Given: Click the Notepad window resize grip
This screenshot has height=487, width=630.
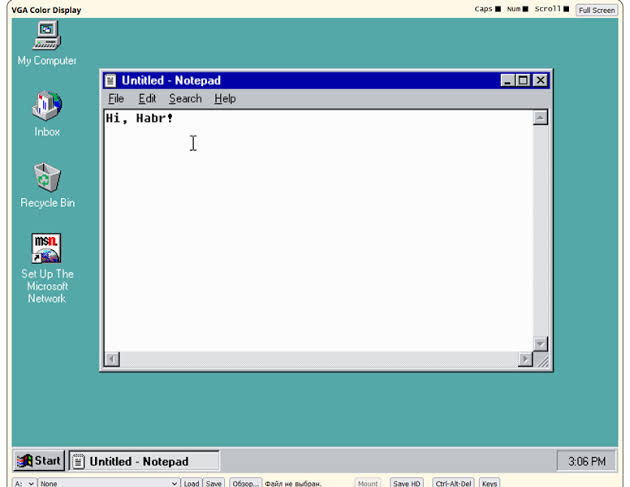Looking at the screenshot, I should [542, 360].
